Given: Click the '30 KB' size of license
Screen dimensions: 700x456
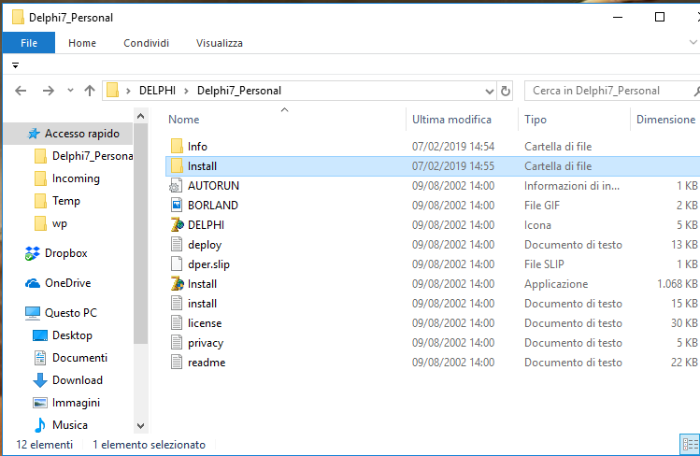Looking at the screenshot, I should (684, 323).
